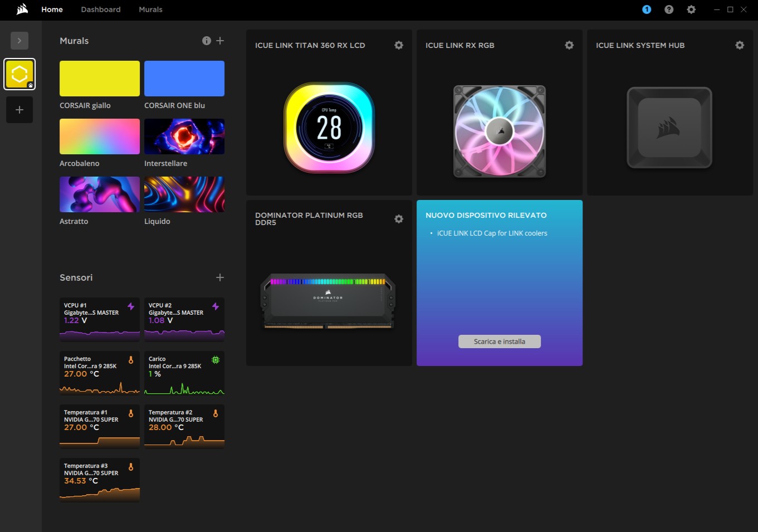The height and width of the screenshot is (532, 758).
Task: Open settings for ICUE LINK TITAN 360 RX LCD
Action: [x=399, y=45]
